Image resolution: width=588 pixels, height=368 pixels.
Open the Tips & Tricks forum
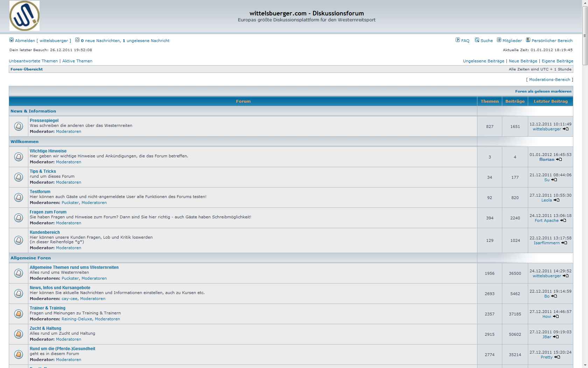pyautogui.click(x=43, y=171)
